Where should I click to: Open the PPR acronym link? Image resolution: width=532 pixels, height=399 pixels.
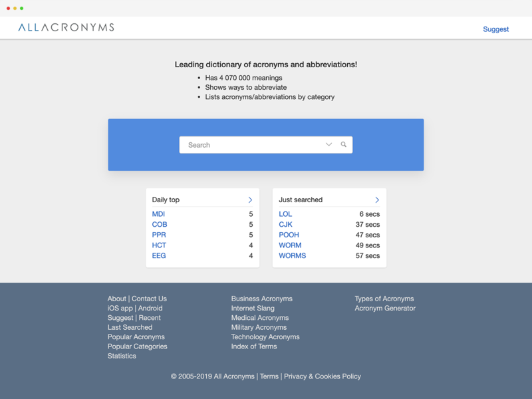click(x=159, y=235)
